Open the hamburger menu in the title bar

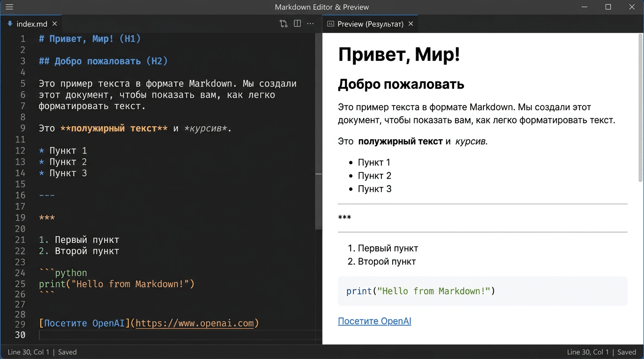click(9, 7)
